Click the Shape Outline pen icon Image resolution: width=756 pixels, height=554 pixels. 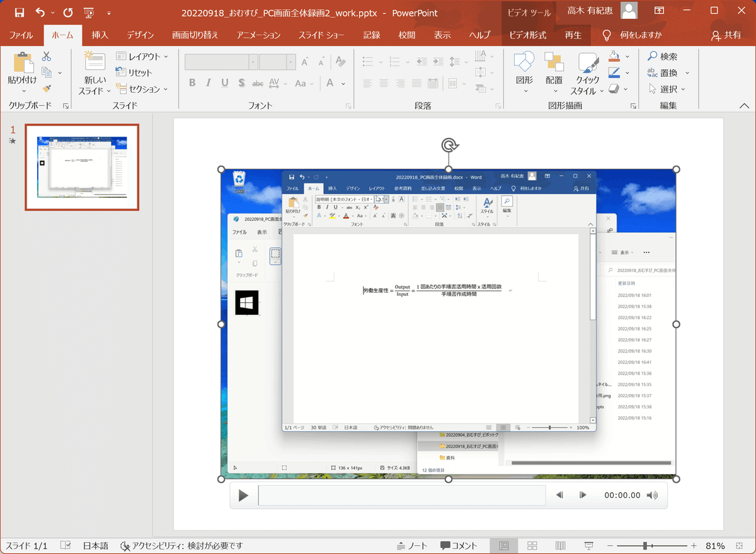pos(614,73)
